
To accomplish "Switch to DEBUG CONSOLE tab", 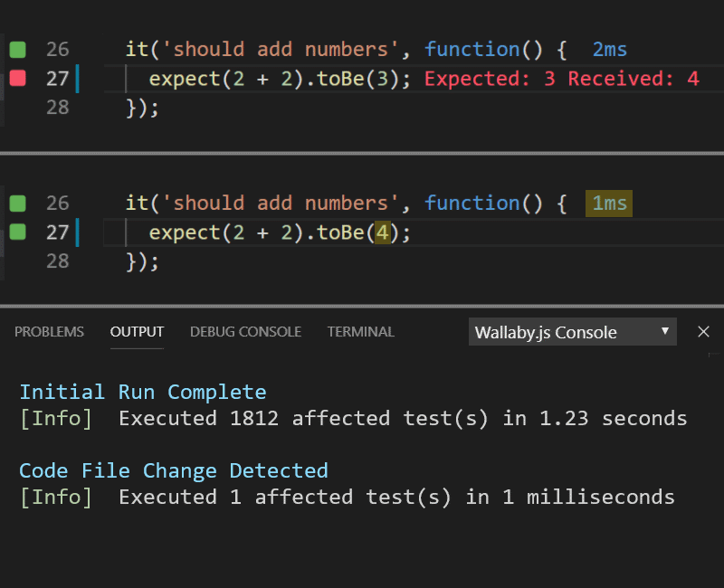I will [x=245, y=332].
